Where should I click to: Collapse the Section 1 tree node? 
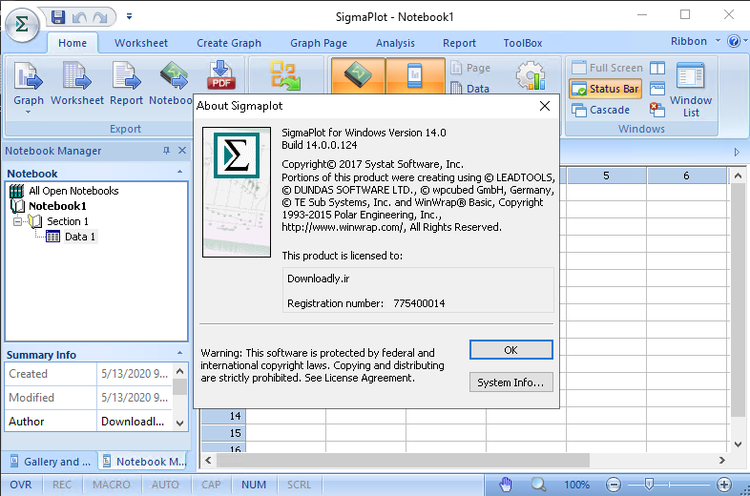click(x=18, y=222)
